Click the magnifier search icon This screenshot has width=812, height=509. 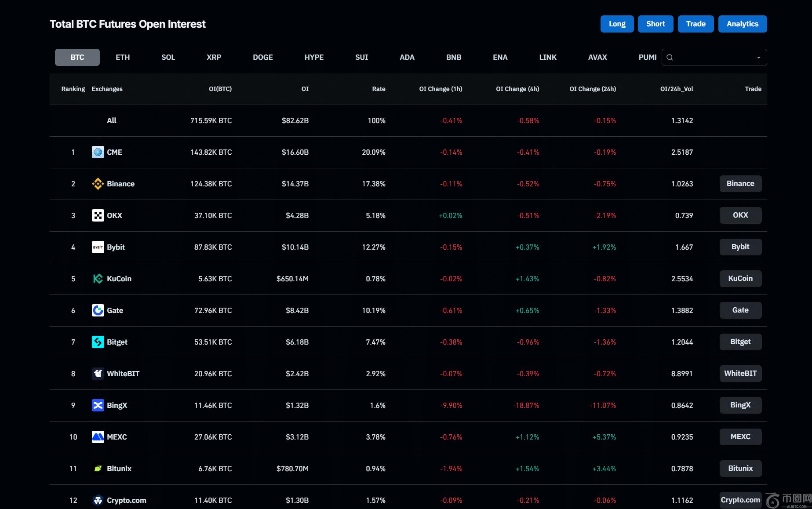(670, 58)
